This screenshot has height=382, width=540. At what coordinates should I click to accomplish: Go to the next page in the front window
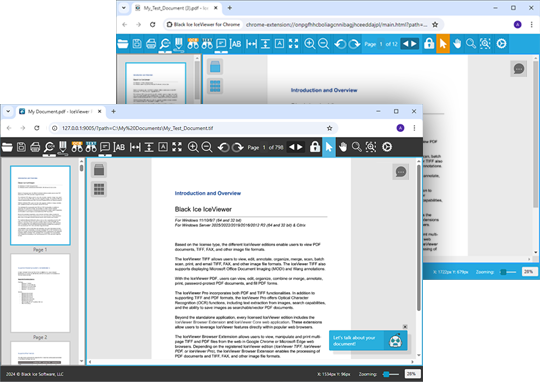[x=300, y=147]
